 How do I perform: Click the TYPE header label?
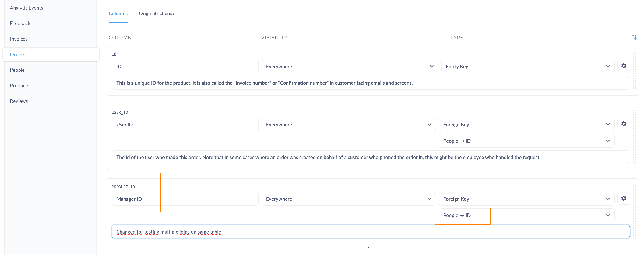pos(457,37)
